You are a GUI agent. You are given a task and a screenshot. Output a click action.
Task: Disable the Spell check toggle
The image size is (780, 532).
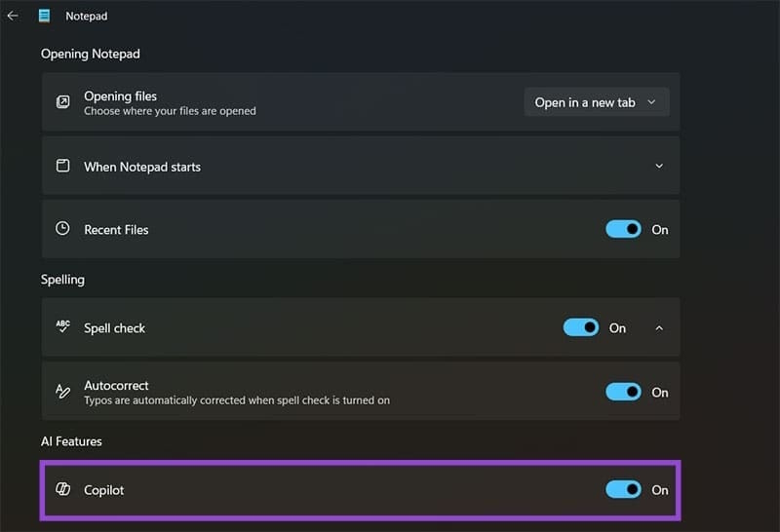(x=581, y=327)
